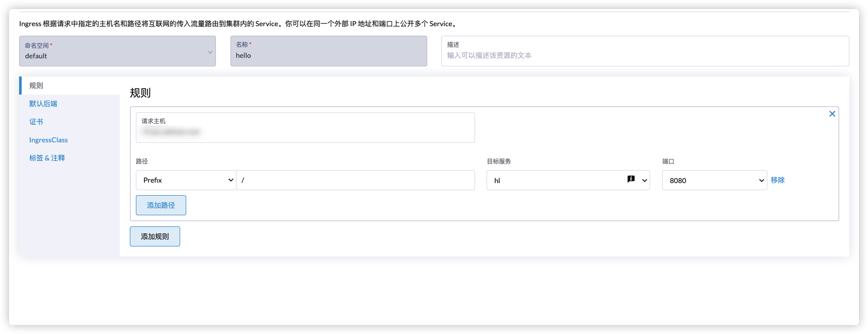868x334 pixels.
Task: Open the 标签 & 注释 tab
Action: [47, 158]
